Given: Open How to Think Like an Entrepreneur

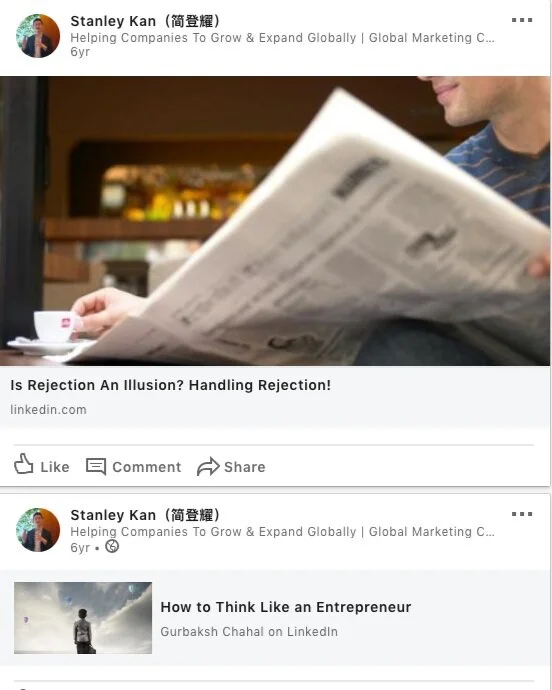Looking at the screenshot, I should point(286,607).
